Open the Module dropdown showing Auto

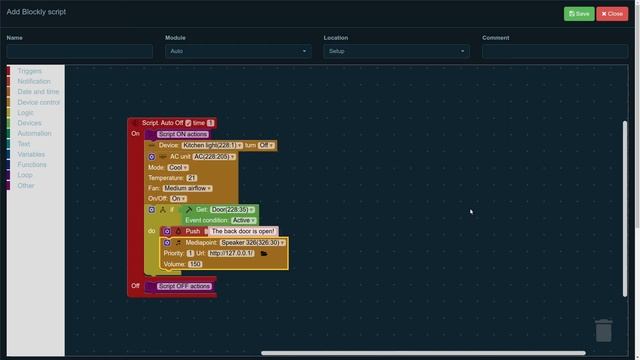(x=238, y=51)
